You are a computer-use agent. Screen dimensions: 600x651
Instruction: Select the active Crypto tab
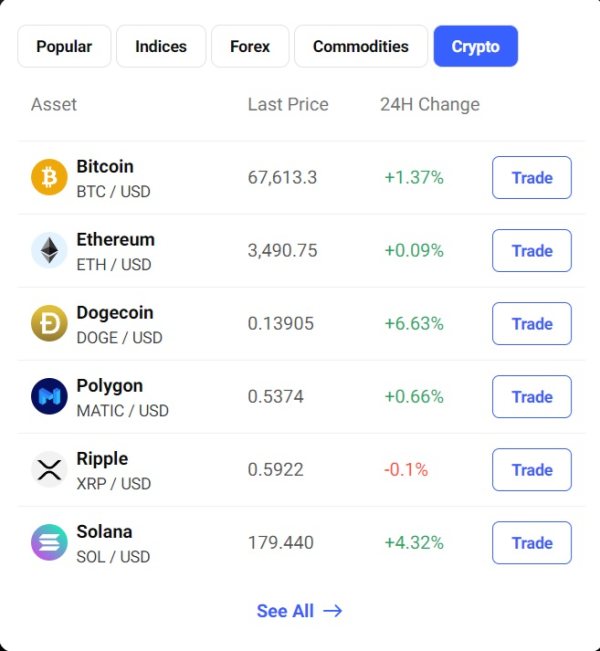[475, 46]
